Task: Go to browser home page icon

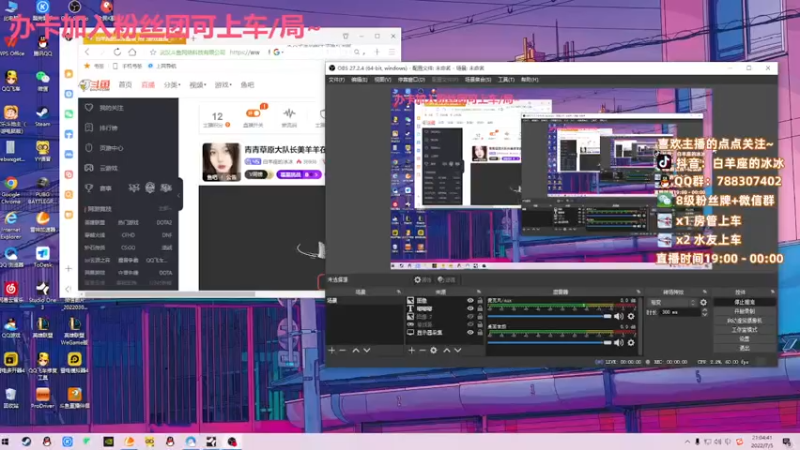Action: pyautogui.click(x=132, y=52)
